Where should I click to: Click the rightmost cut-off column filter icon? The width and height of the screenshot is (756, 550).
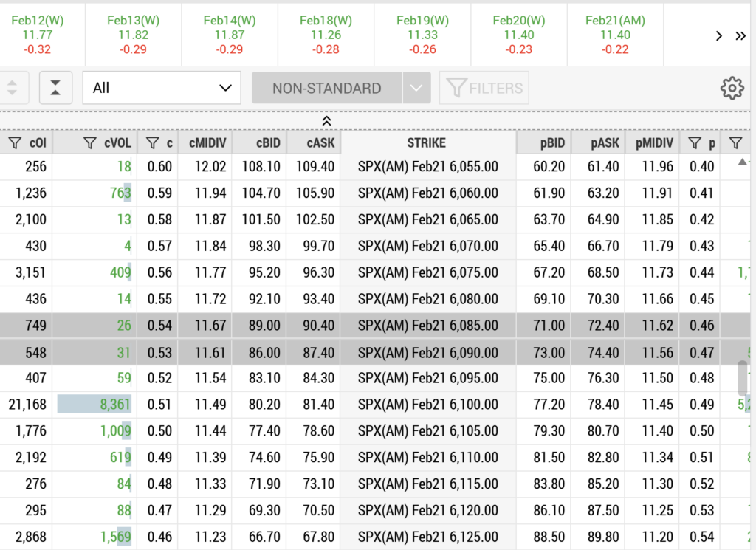(x=735, y=143)
